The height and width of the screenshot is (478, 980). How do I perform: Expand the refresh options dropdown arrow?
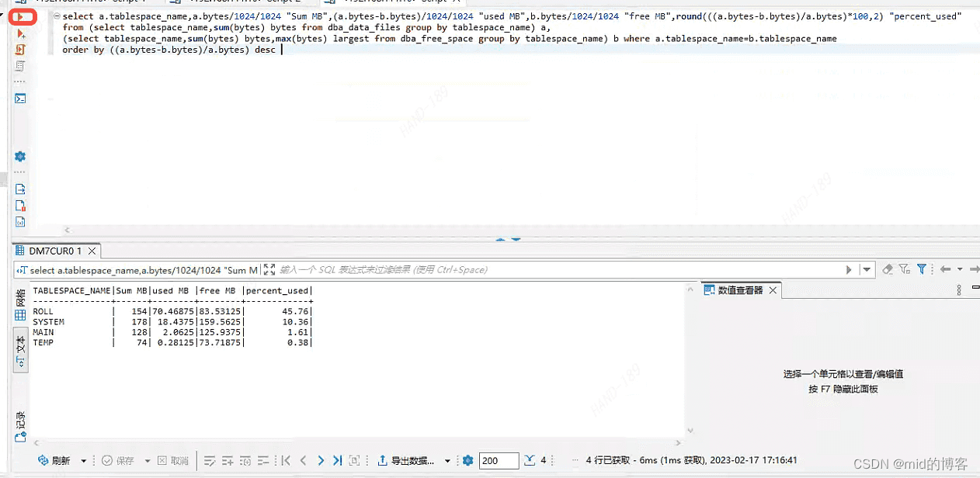point(84,461)
